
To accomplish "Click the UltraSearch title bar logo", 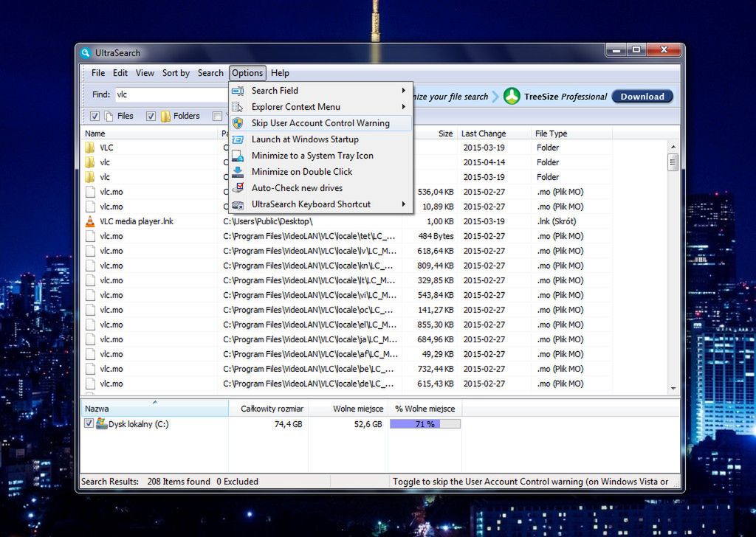I will pyautogui.click(x=86, y=53).
